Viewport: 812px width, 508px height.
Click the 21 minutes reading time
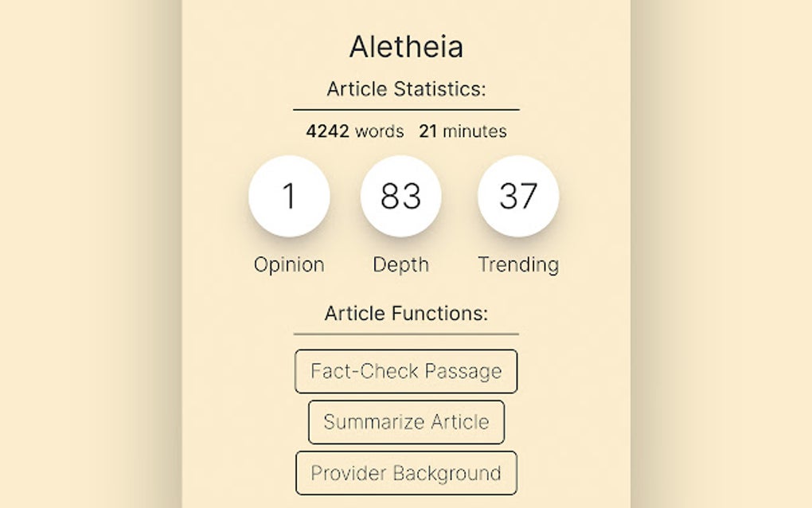[x=463, y=131]
